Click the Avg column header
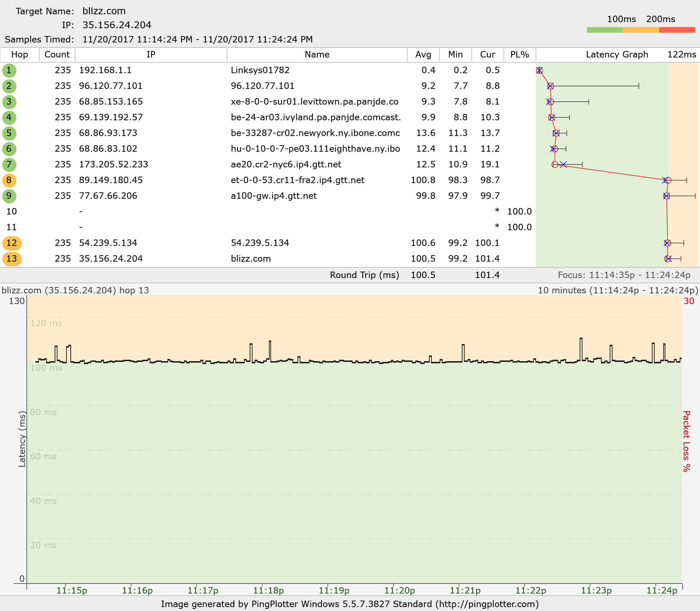 423,55
